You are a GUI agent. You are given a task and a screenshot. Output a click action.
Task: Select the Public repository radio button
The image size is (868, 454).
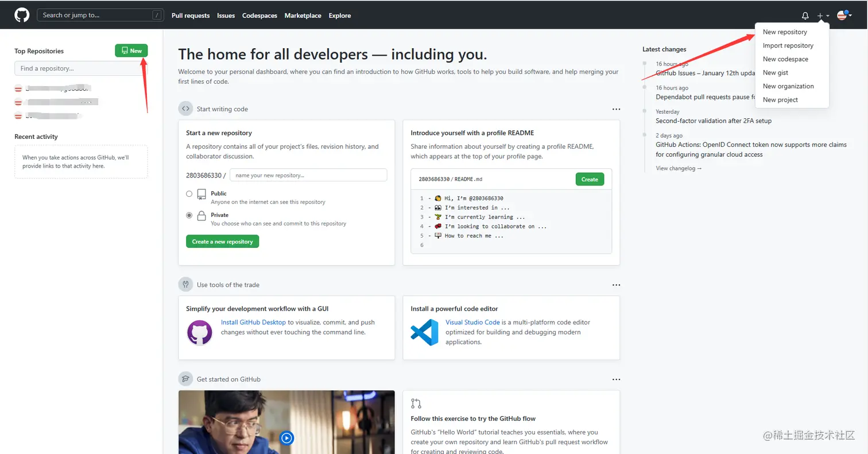point(189,194)
